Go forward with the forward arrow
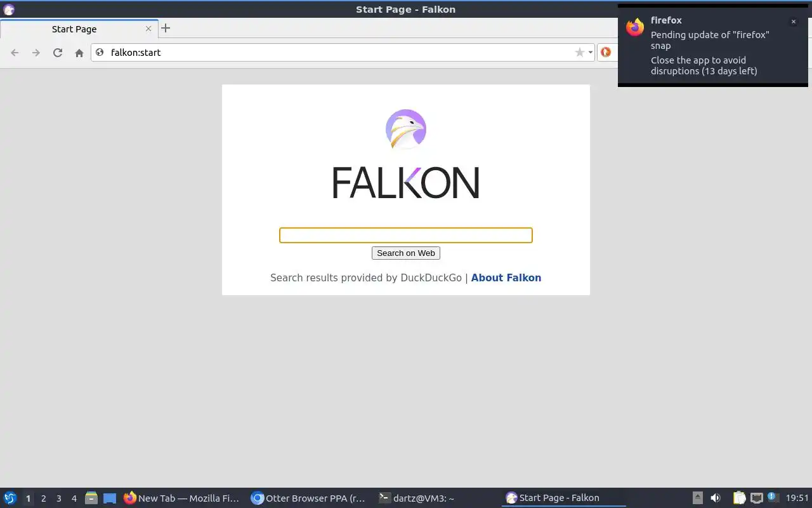Viewport: 812px width, 508px height. coord(36,53)
